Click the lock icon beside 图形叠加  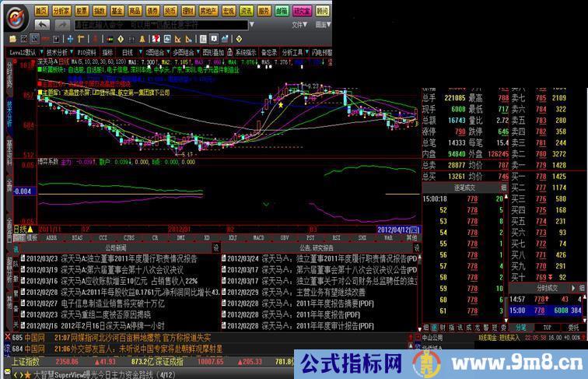click(229, 52)
